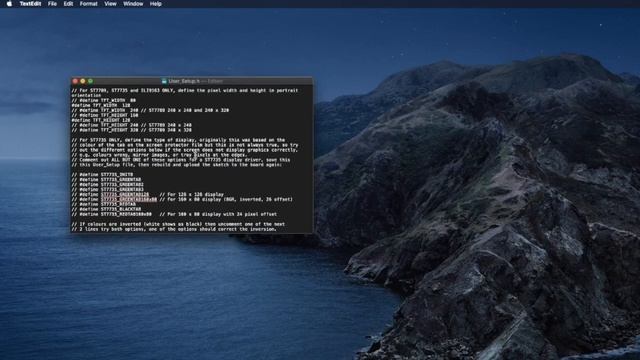The width and height of the screenshot is (640, 360).
Task: Click the User_Setup.h title text
Action: pos(184,81)
